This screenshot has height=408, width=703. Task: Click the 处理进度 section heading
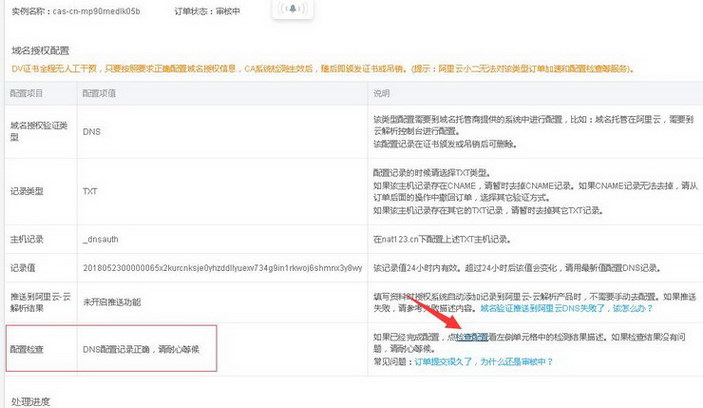pyautogui.click(x=29, y=400)
